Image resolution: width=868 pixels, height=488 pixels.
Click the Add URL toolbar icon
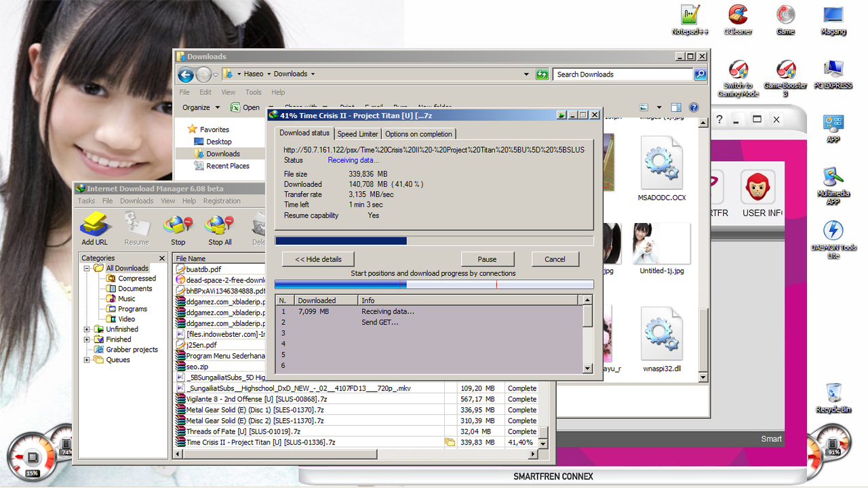[x=94, y=227]
